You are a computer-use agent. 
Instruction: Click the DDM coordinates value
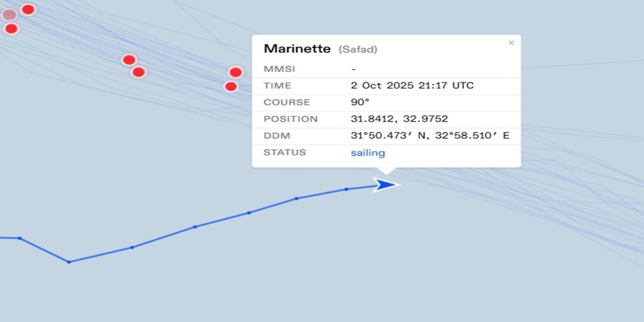click(430, 136)
